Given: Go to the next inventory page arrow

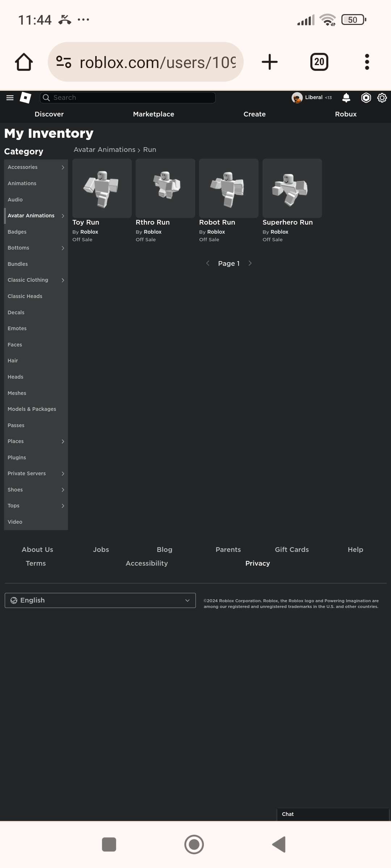Looking at the screenshot, I should (250, 263).
